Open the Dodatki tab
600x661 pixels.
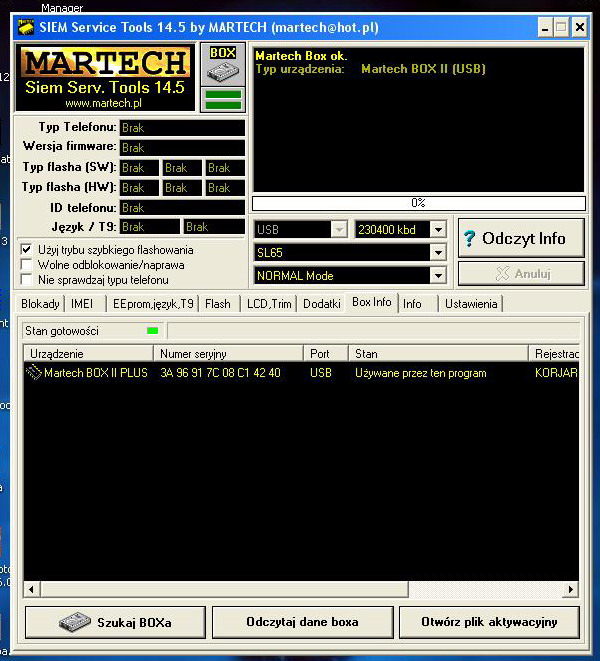[321, 304]
